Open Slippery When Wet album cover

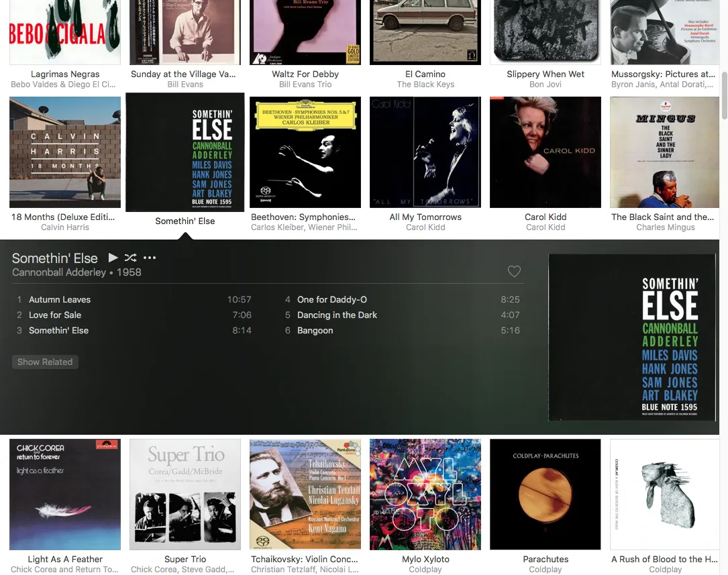[x=545, y=32]
